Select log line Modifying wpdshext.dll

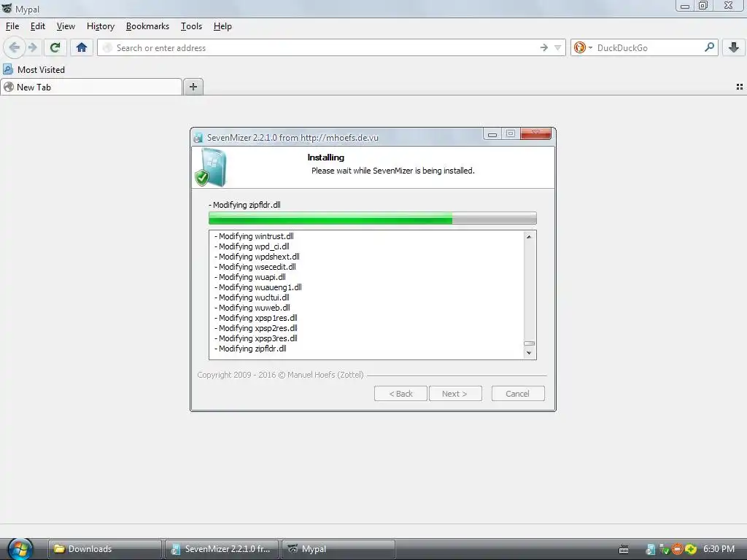pyautogui.click(x=257, y=257)
